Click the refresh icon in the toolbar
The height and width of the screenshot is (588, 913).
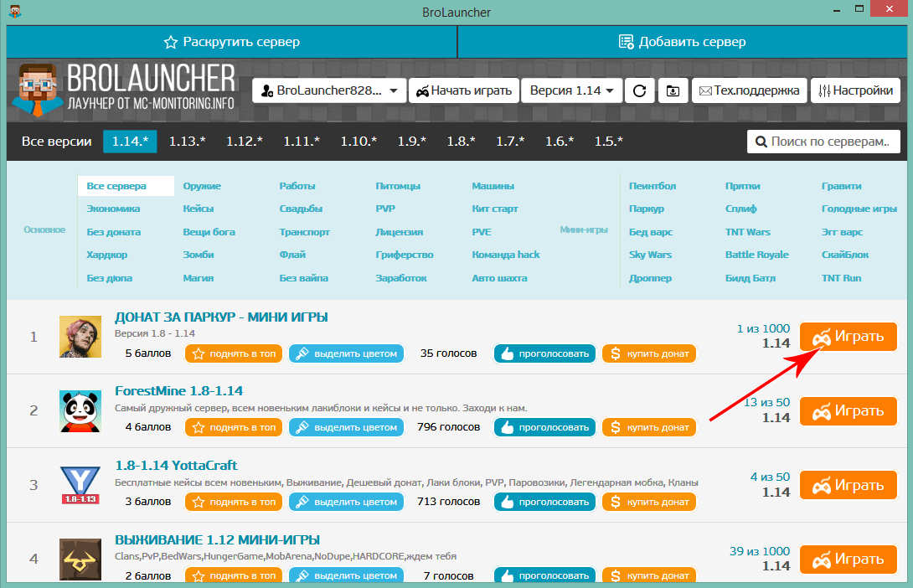[x=639, y=90]
